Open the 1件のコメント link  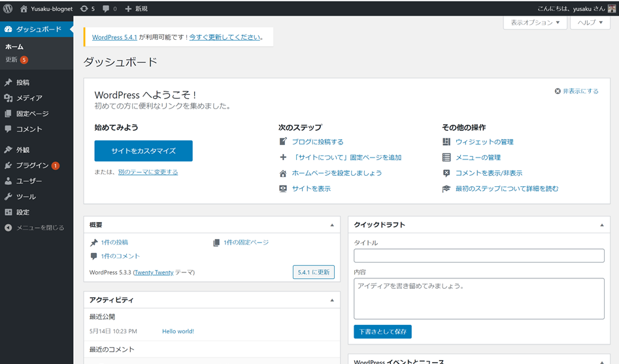tap(120, 256)
